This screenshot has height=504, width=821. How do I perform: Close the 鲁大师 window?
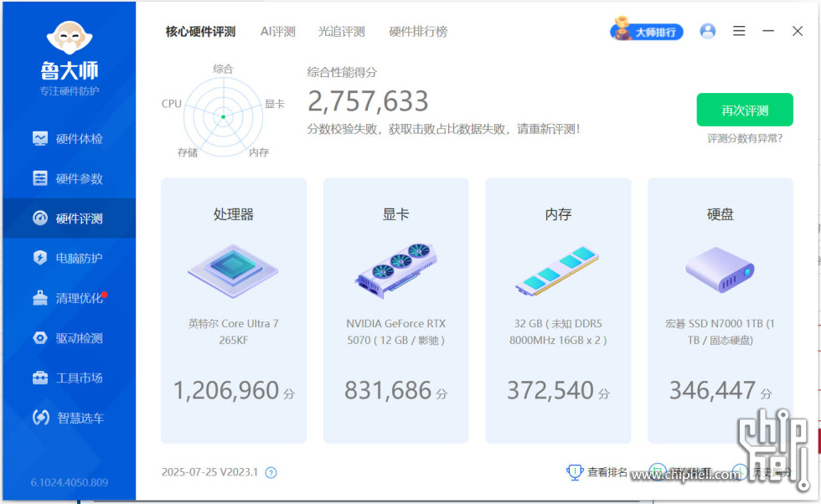[798, 31]
